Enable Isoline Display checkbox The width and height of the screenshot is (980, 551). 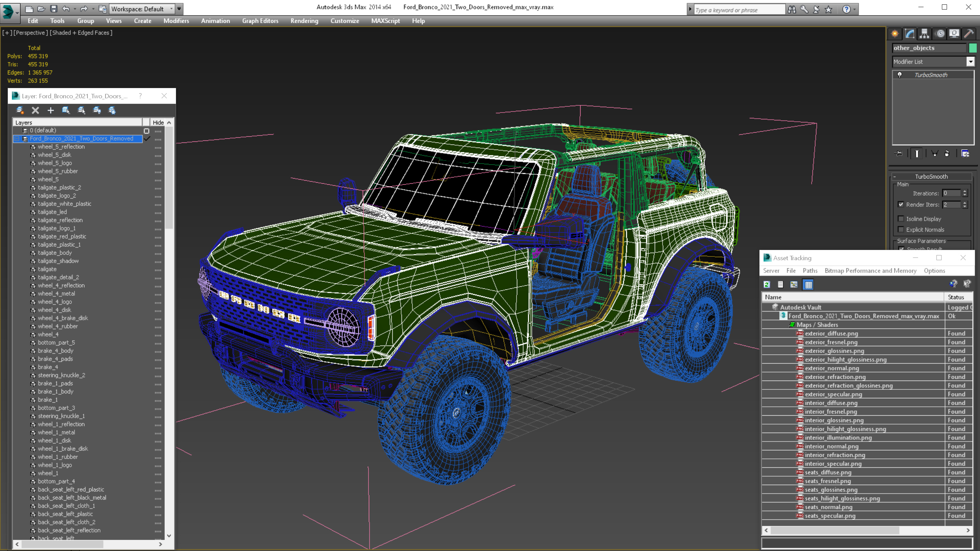901,219
